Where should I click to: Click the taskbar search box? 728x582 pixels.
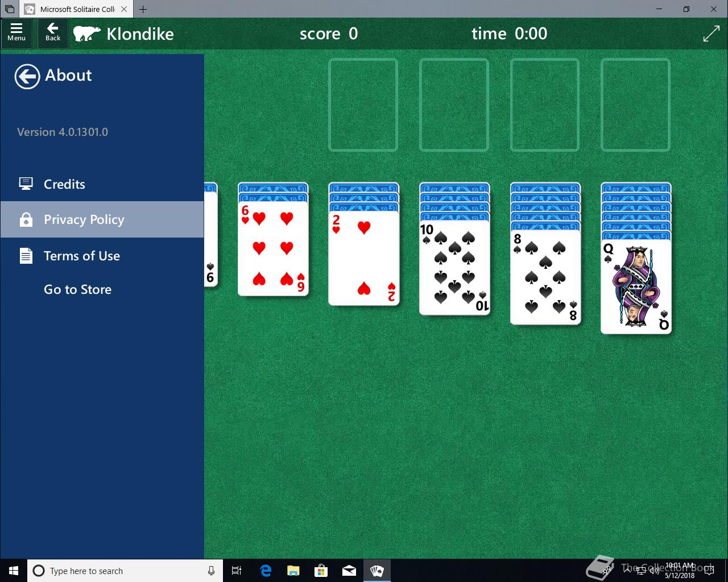124,571
